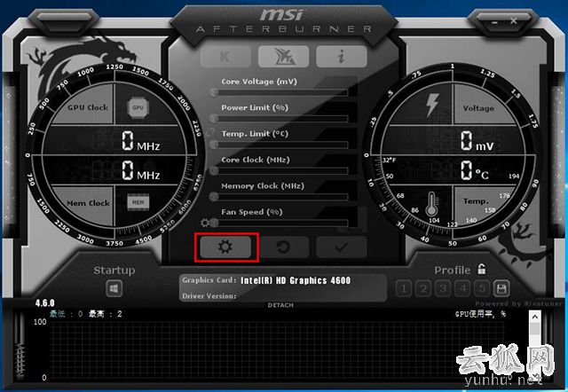The width and height of the screenshot is (568, 392).
Task: Click the 0 mV voltage readout
Action: pos(477,141)
